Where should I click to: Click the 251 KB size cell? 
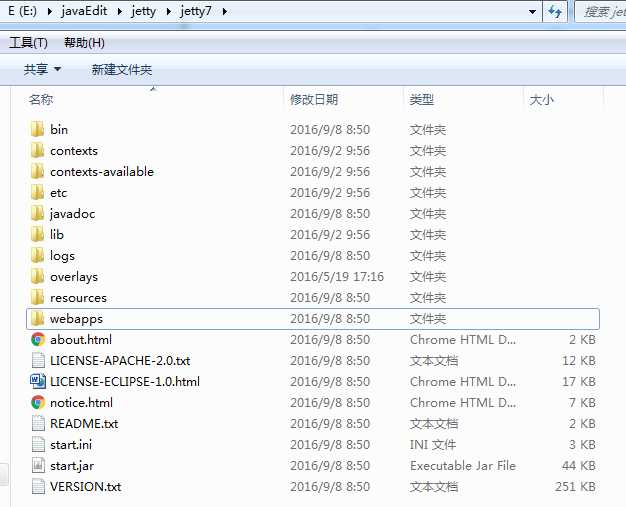[x=575, y=487]
